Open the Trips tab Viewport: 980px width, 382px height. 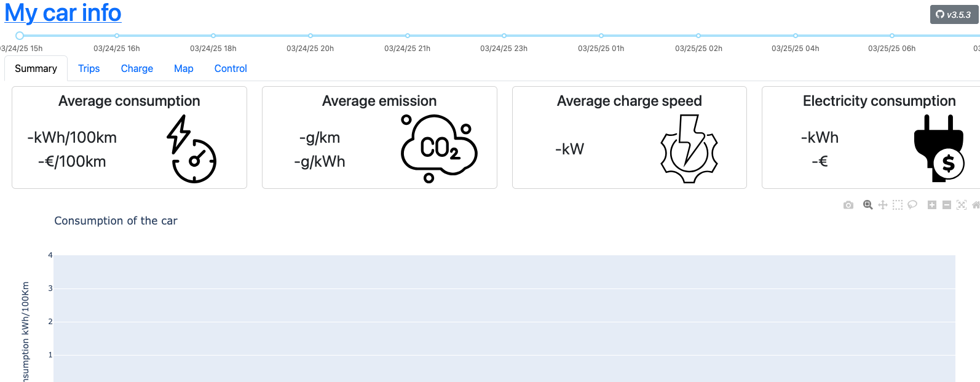89,68
